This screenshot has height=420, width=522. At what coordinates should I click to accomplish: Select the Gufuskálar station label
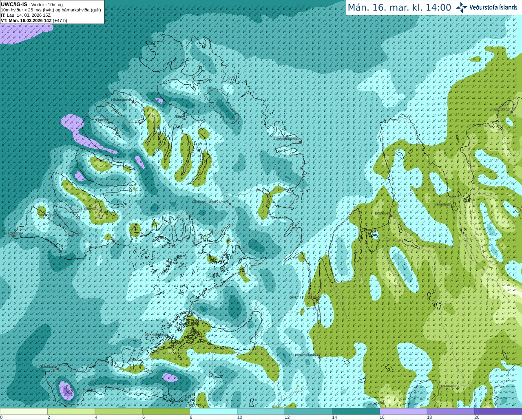coord(48,367)
